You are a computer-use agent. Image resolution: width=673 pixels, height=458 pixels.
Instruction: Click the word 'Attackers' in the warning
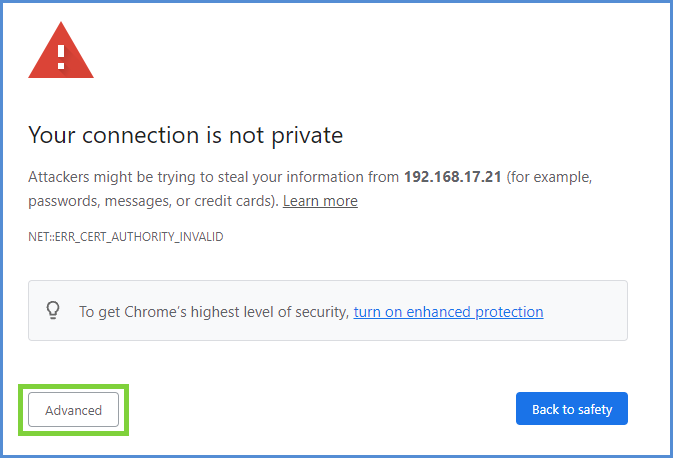point(60,177)
